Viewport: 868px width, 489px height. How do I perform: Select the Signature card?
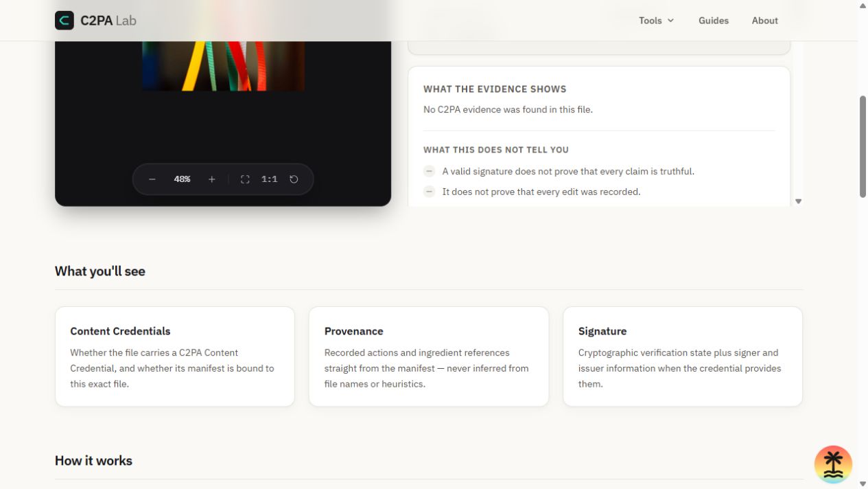point(683,356)
